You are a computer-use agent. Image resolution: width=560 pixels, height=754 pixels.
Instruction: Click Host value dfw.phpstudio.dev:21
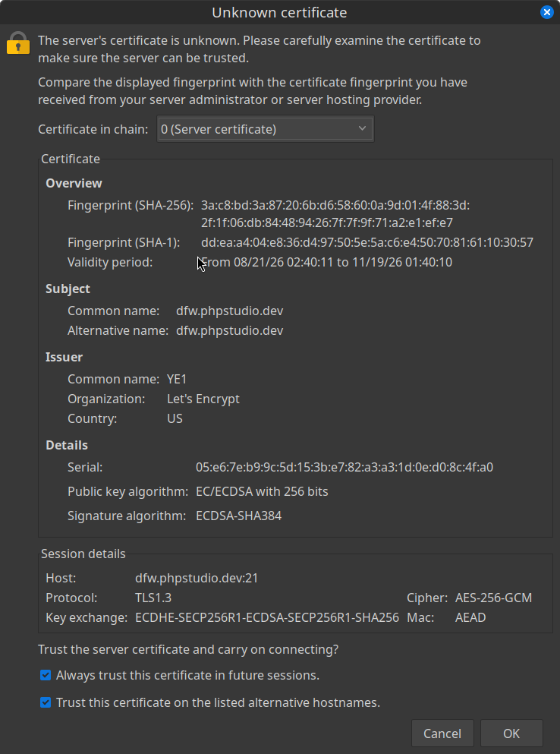pyautogui.click(x=197, y=578)
